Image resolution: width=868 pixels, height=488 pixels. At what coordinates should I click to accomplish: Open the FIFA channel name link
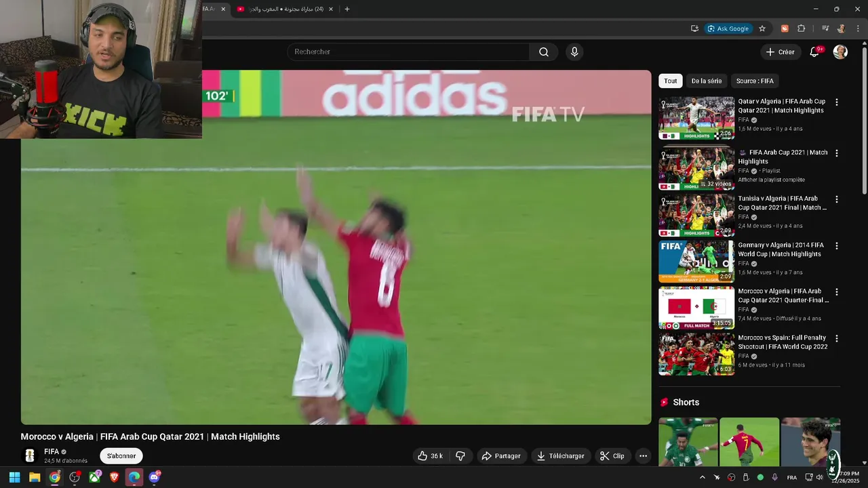click(x=52, y=451)
